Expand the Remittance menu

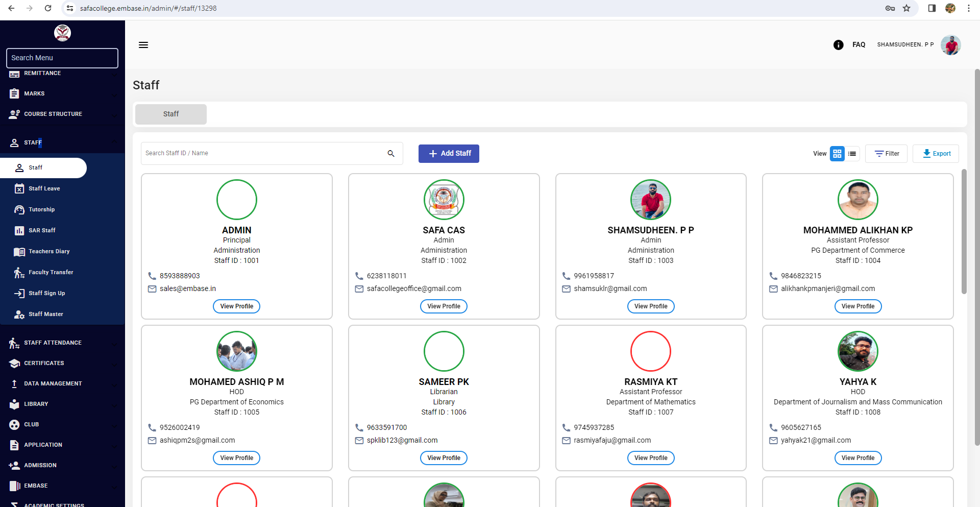tap(62, 74)
